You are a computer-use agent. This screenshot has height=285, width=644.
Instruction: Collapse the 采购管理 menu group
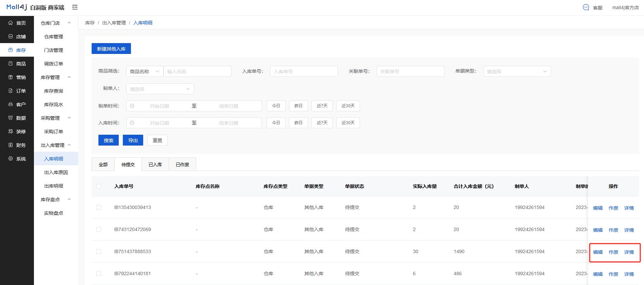(56, 118)
